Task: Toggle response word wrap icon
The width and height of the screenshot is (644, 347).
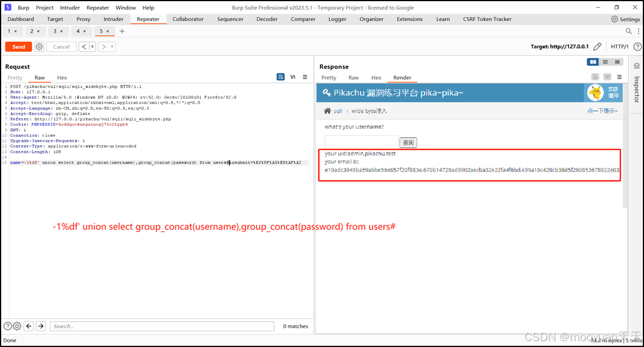Action: pyautogui.click(x=595, y=76)
